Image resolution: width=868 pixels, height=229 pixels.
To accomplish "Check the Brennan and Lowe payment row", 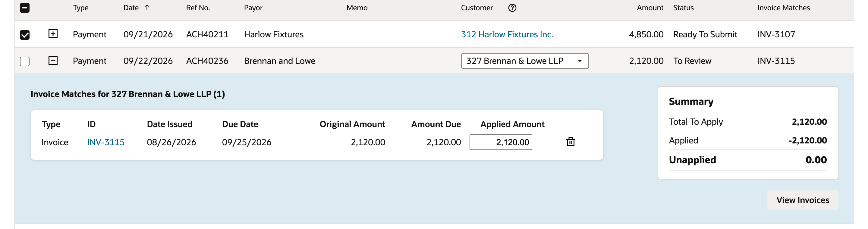I will (x=25, y=61).
